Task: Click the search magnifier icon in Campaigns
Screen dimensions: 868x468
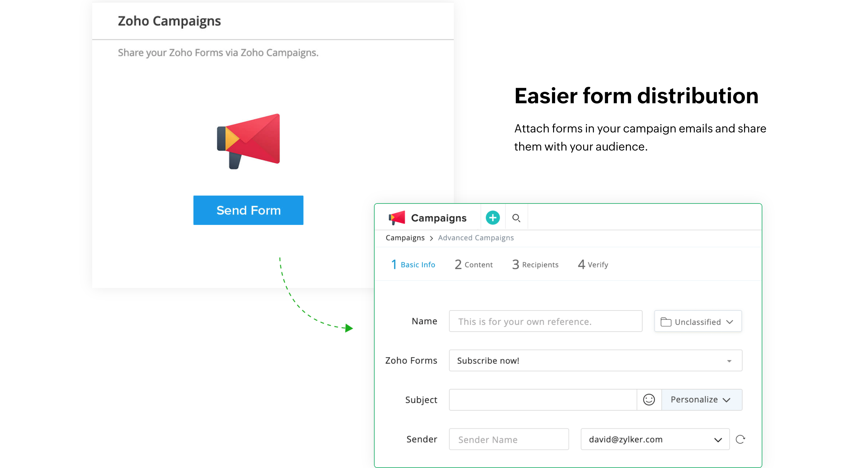Action: [x=517, y=218]
